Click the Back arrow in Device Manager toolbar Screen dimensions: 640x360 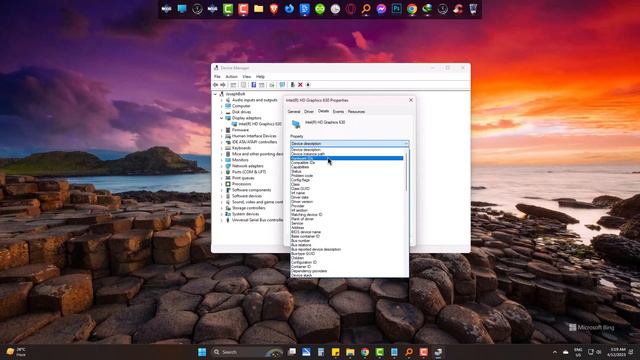click(x=216, y=85)
